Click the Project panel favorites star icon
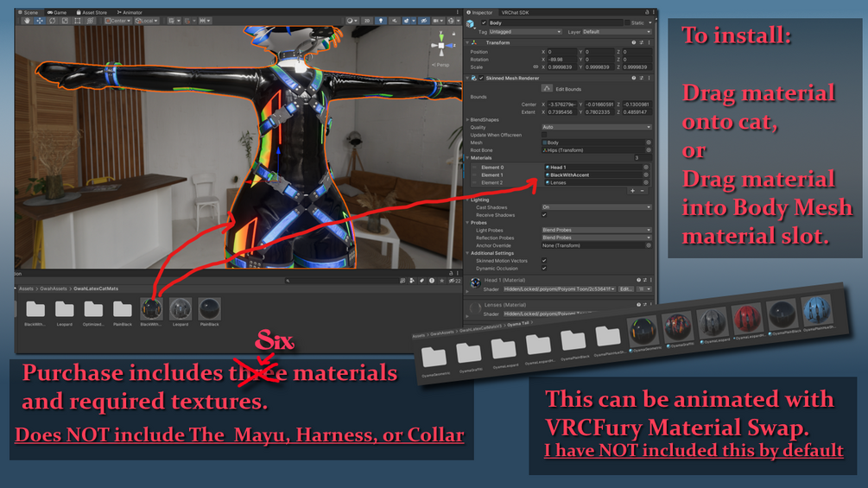This screenshot has width=868, height=488. (441, 281)
